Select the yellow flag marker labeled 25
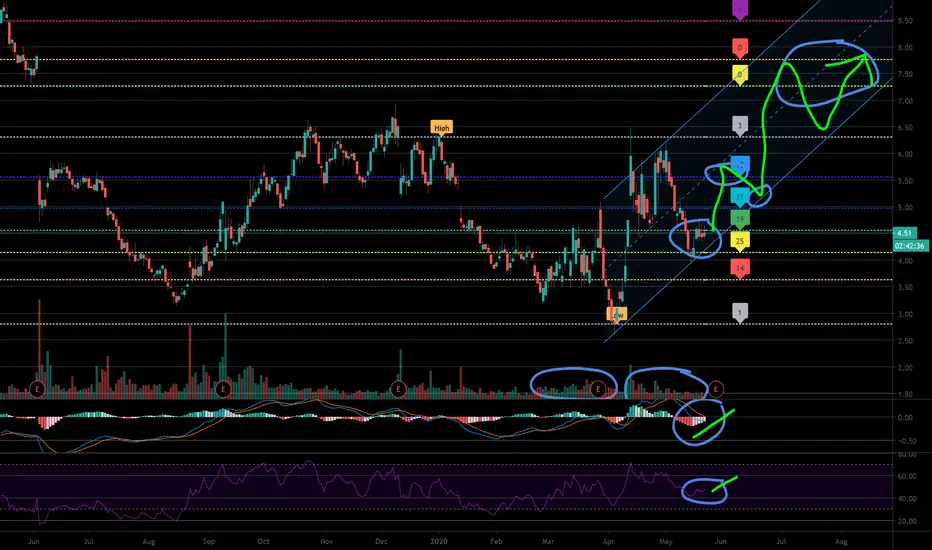 point(739,241)
